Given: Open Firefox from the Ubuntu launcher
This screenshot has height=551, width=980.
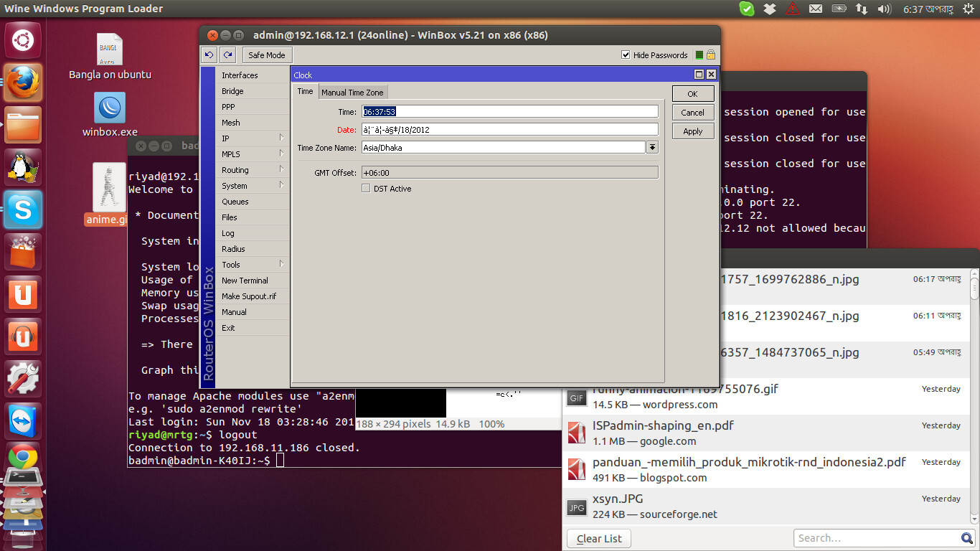Looking at the screenshot, I should click(x=23, y=83).
